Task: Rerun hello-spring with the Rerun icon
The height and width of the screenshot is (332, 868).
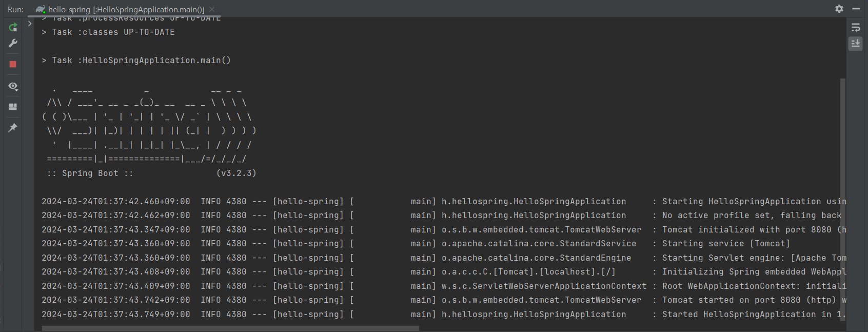Action: 13,27
